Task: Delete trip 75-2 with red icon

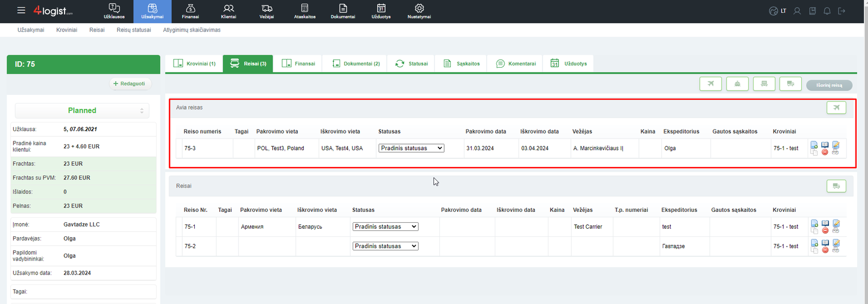Action: 825,250
